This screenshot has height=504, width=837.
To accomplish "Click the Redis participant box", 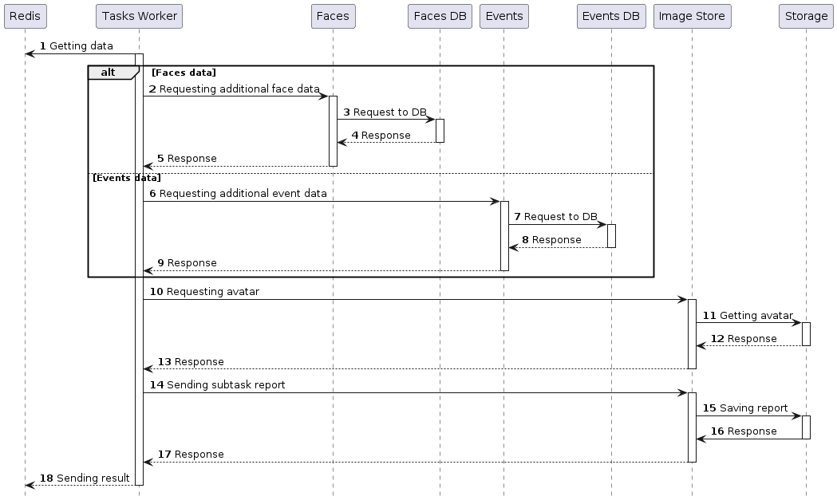I will 25,16.
